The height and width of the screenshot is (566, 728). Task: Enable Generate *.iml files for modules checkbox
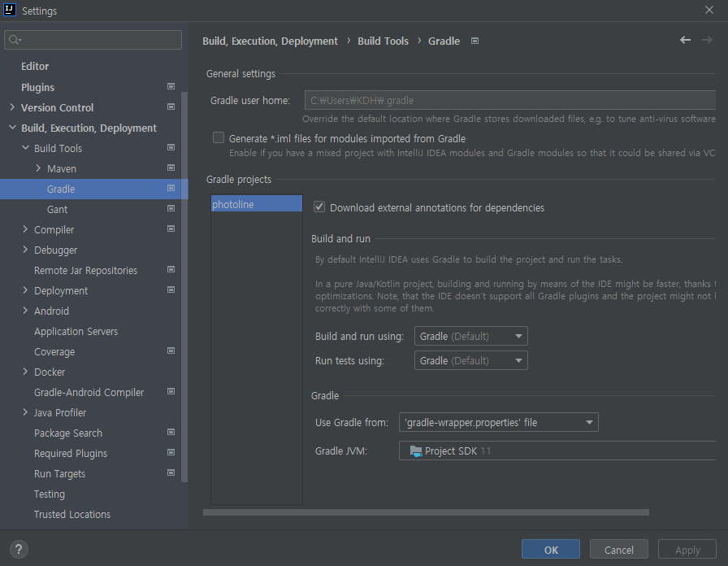coord(219,137)
